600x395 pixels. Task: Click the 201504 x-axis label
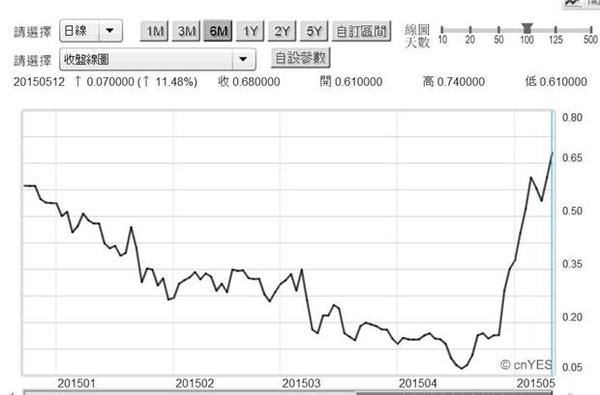coord(417,383)
